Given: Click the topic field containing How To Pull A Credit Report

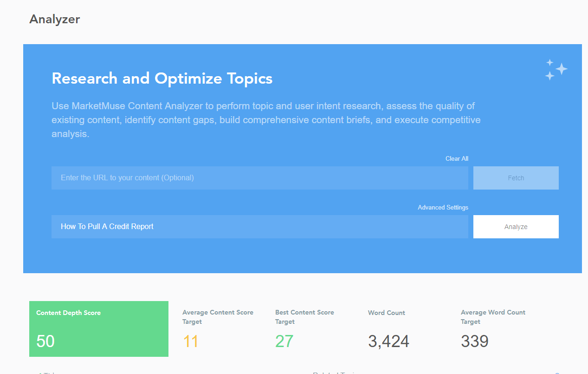Looking at the screenshot, I should [x=260, y=227].
